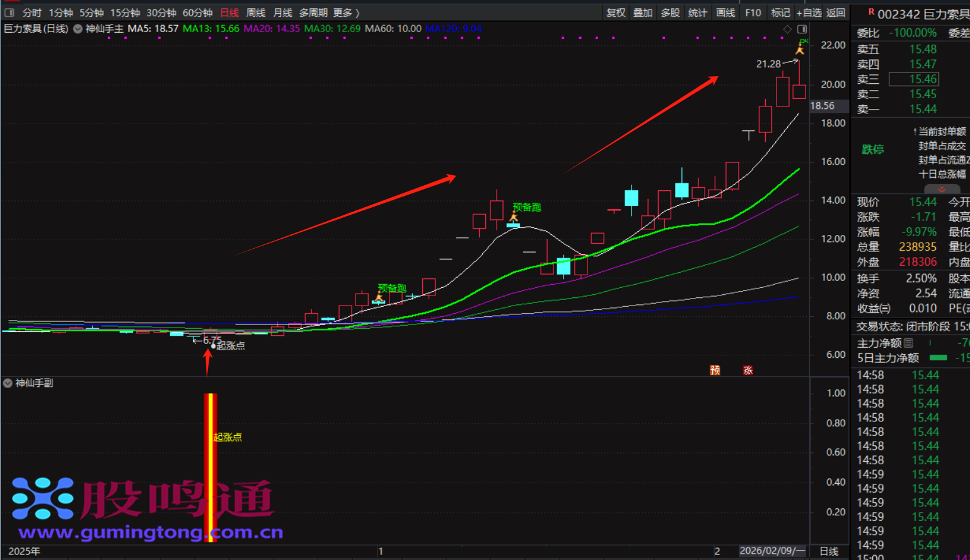Expand 更多 to show more periods
This screenshot has height=560, width=970.
point(346,13)
